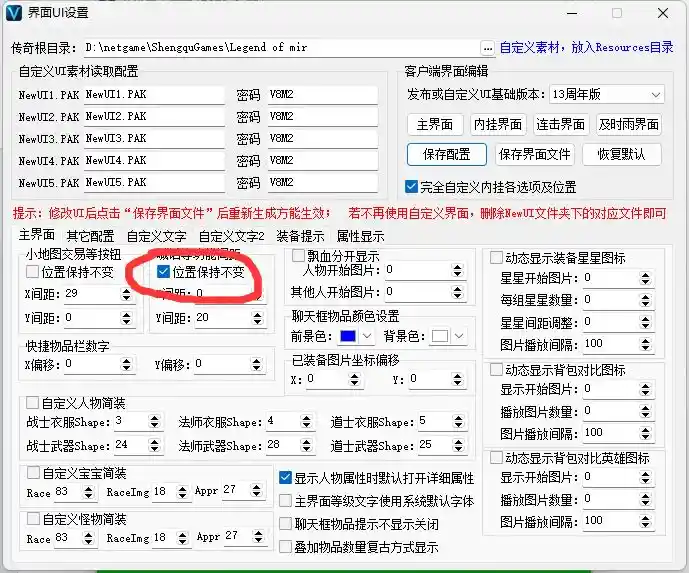
Task: Open the 背景色 white color dropdown
Action: tap(448, 336)
